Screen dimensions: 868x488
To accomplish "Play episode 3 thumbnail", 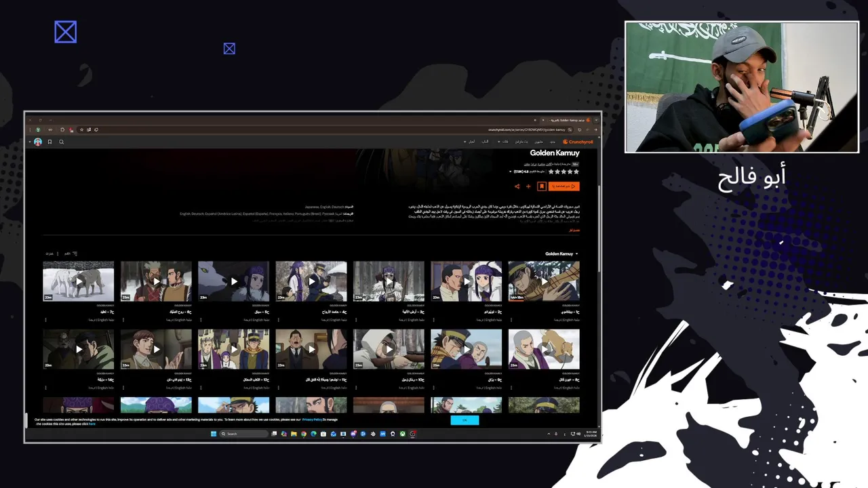I will 389,281.
